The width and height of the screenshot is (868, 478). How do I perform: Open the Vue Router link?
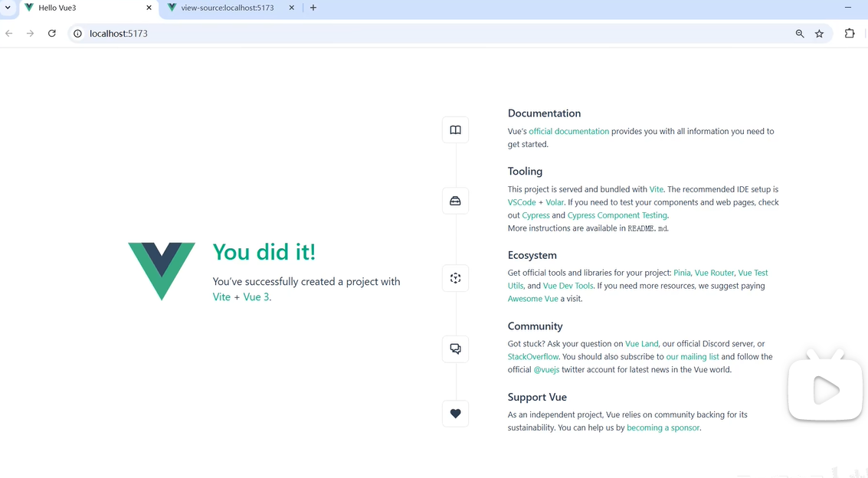714,273
